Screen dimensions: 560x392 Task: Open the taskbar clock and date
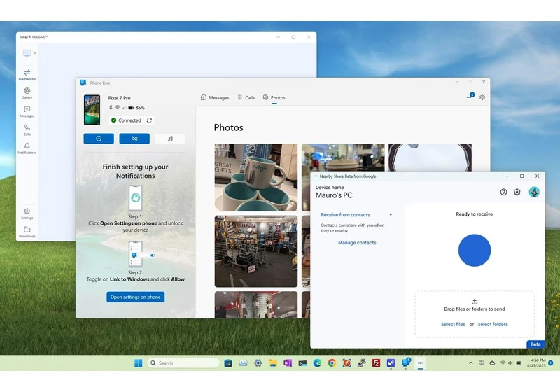coord(536,363)
